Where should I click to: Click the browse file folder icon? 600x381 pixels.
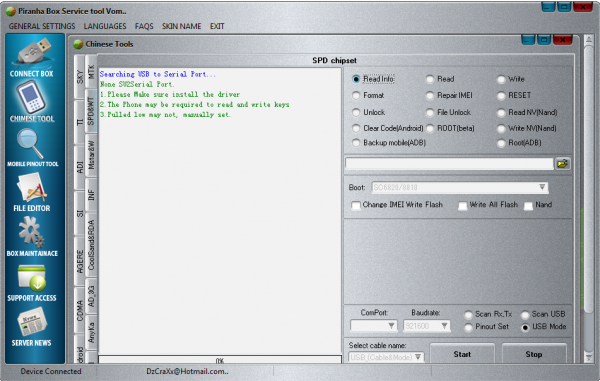click(x=562, y=164)
